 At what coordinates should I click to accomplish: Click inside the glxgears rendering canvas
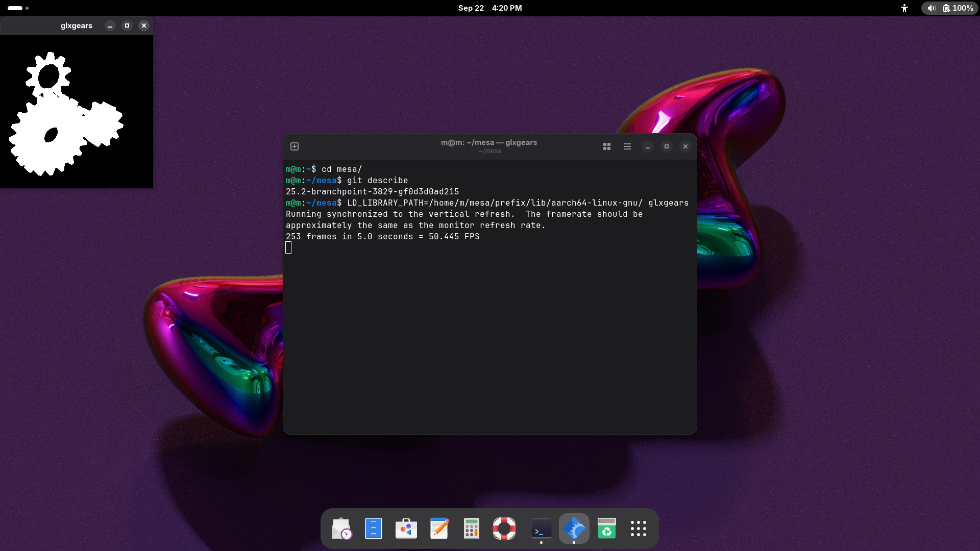point(77,111)
